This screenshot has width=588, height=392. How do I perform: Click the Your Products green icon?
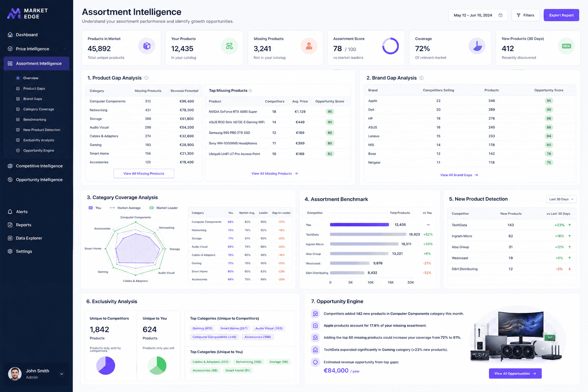tap(229, 46)
